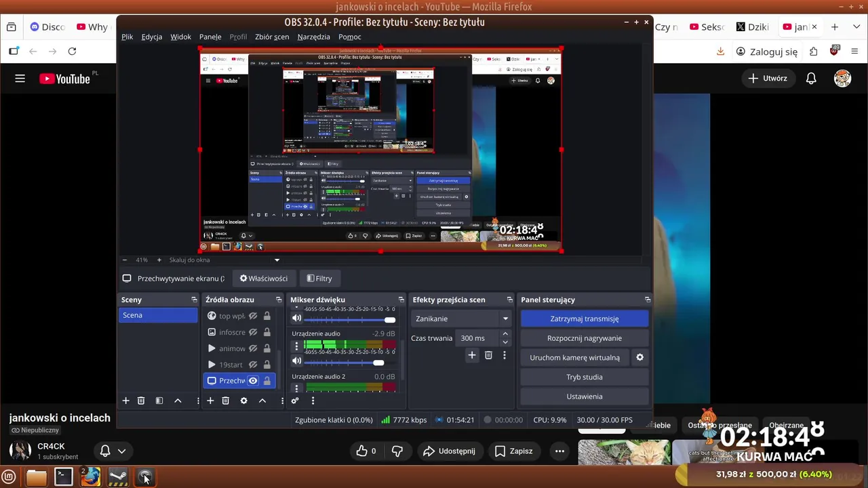The width and height of the screenshot is (868, 488).
Task: Open advanced audio properties gears icon
Action: coord(295,401)
